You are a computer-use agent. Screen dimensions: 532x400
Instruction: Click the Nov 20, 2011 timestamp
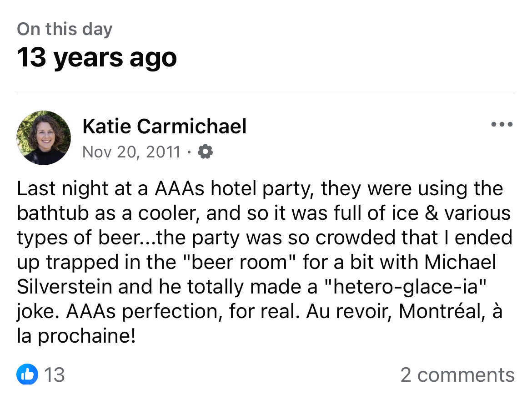click(x=131, y=152)
